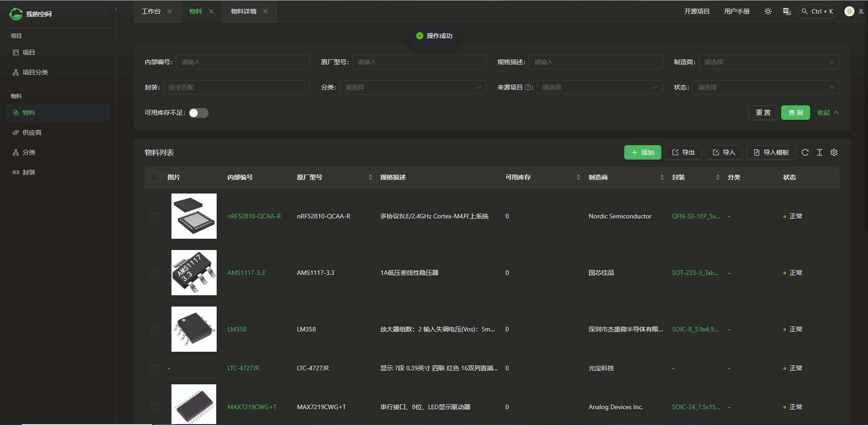
Task: Click the row density height icon
Action: (819, 153)
